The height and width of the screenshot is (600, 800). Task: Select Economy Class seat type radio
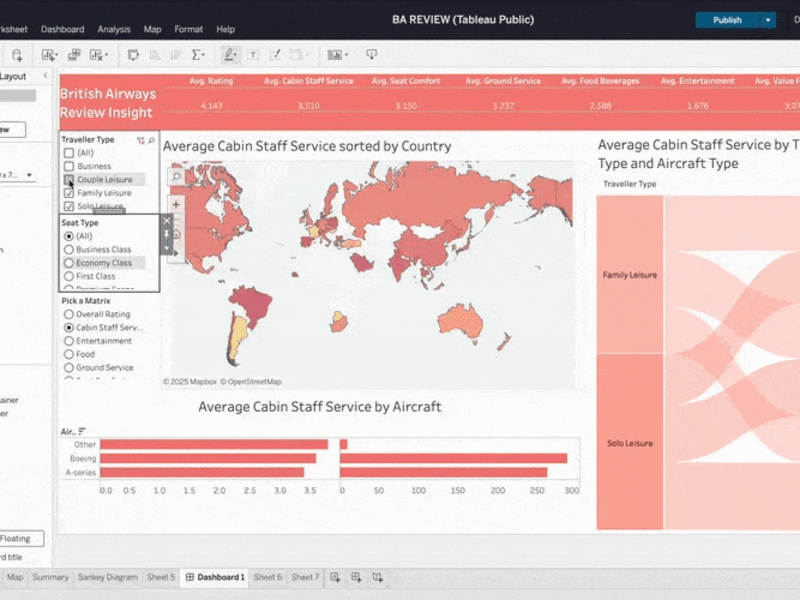[x=69, y=263]
